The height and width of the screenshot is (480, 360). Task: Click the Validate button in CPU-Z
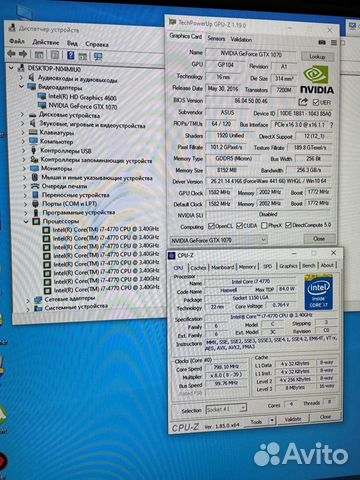tap(293, 419)
